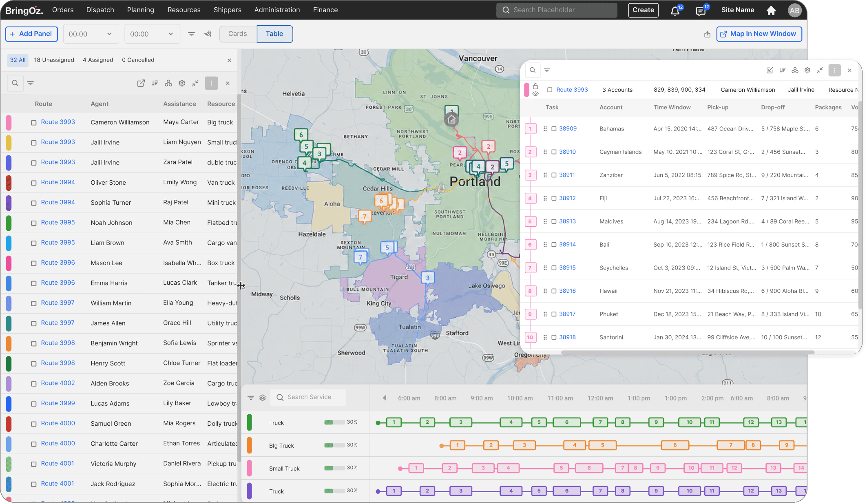This screenshot has width=867, height=504.
Task: Open the second 00:00 time dropdown
Action: click(152, 34)
